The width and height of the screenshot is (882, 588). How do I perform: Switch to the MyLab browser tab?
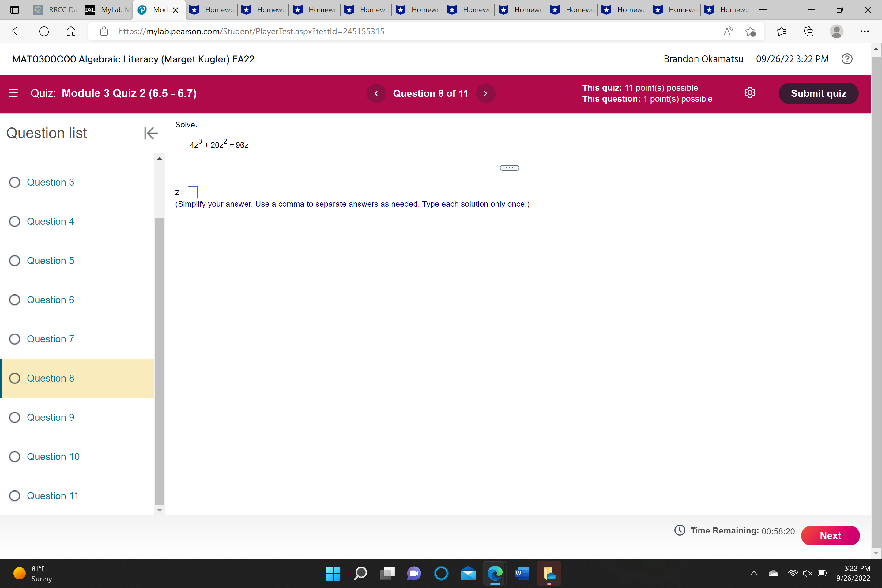pos(107,10)
